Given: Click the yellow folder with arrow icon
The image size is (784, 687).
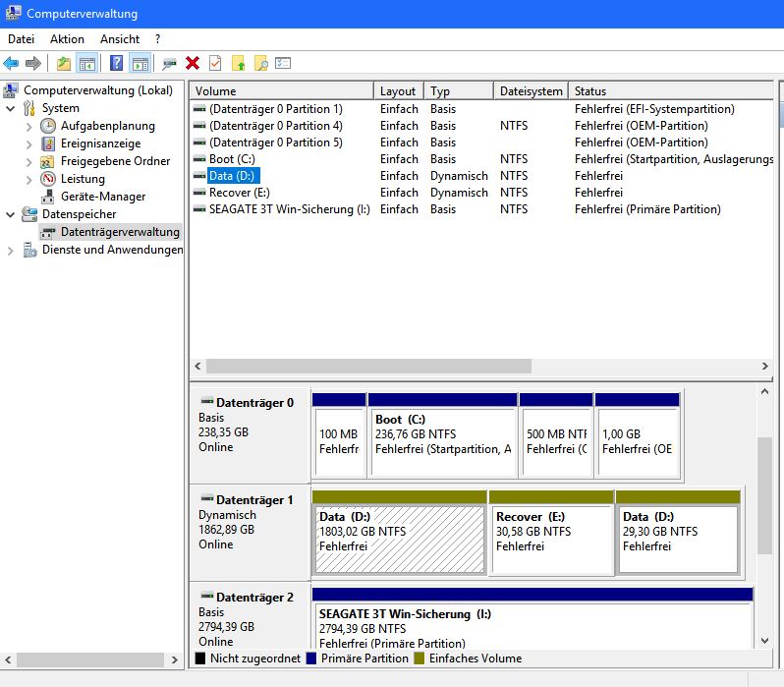Looking at the screenshot, I should pos(238,64).
